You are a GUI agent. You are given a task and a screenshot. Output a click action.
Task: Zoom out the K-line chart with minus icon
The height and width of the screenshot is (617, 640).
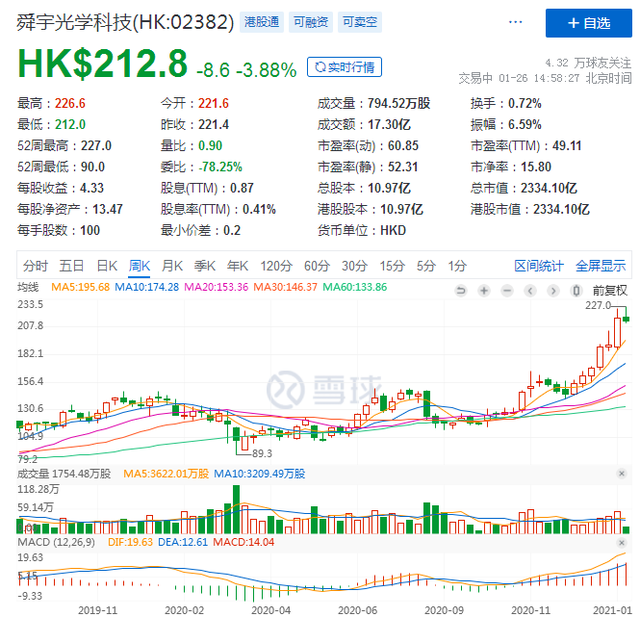[x=507, y=291]
